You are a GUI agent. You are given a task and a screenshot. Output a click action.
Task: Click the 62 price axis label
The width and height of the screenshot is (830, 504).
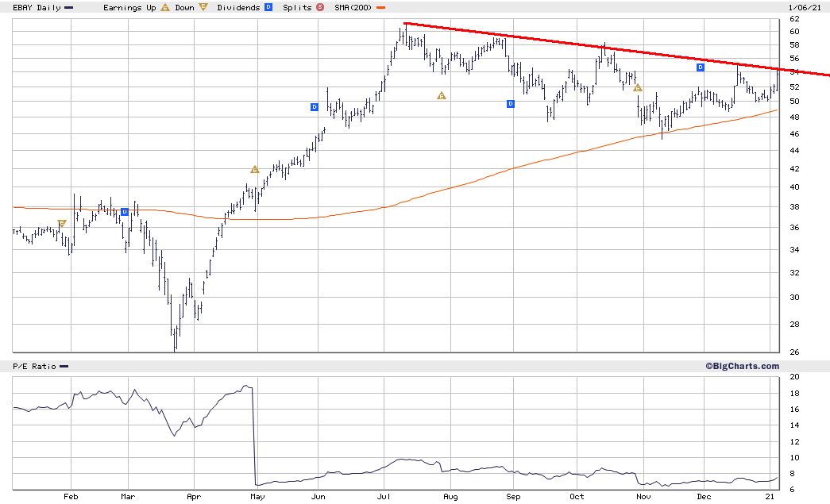pos(794,18)
